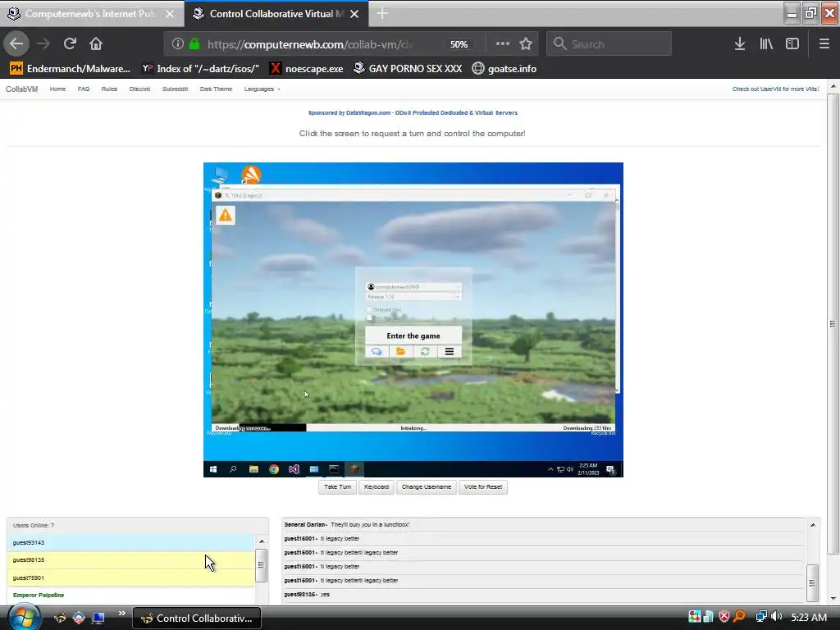Open the Firefox hamburger menu
This screenshot has width=840, height=630.
coord(824,44)
